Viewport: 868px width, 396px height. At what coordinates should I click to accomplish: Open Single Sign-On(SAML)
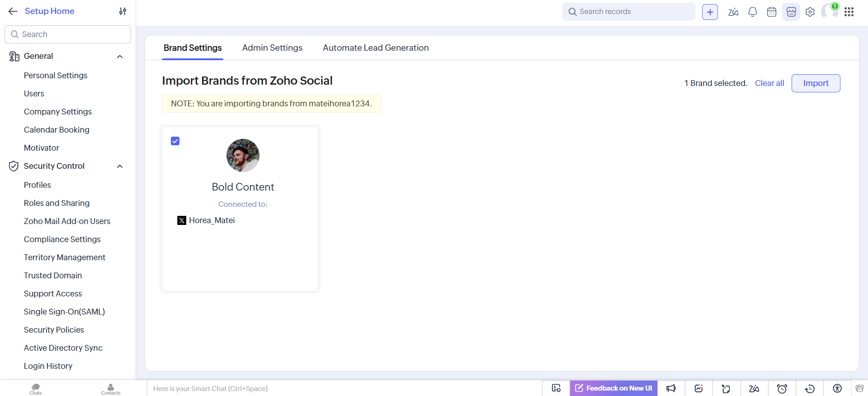(x=64, y=312)
